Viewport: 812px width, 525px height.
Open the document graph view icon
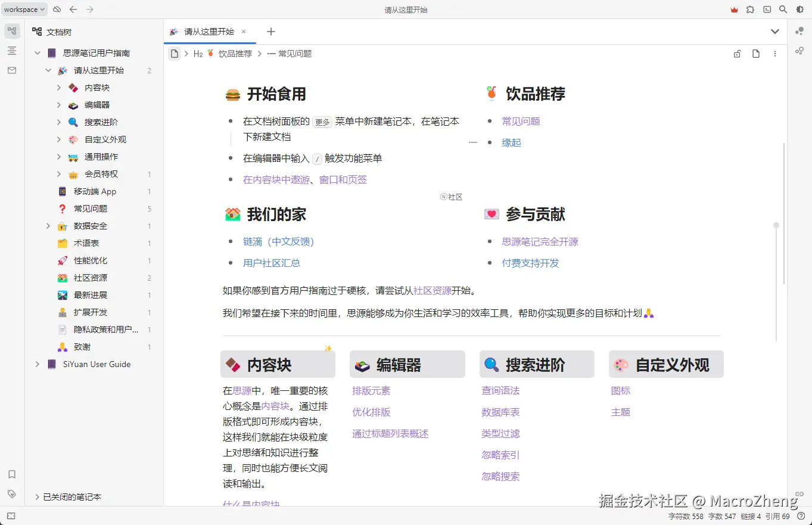click(799, 51)
